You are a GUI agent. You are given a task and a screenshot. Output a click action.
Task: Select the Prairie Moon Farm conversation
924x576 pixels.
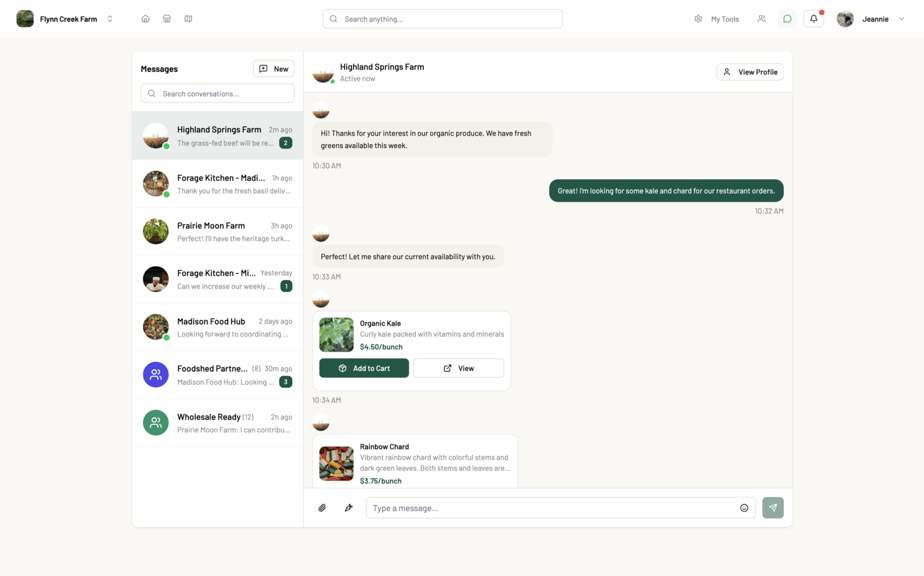point(217,231)
